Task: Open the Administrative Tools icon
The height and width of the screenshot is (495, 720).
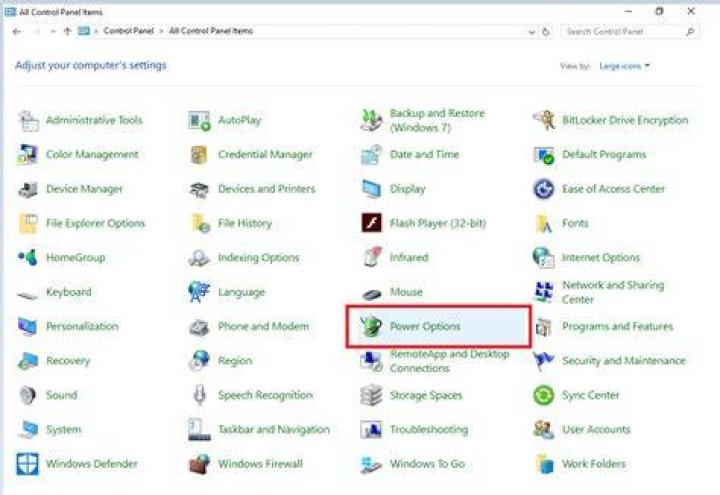Action: coord(28,121)
